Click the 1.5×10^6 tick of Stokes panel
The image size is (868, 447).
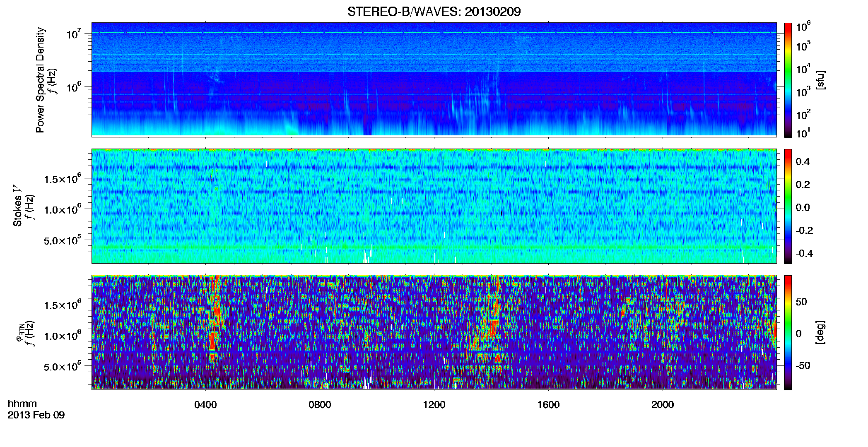[62, 179]
